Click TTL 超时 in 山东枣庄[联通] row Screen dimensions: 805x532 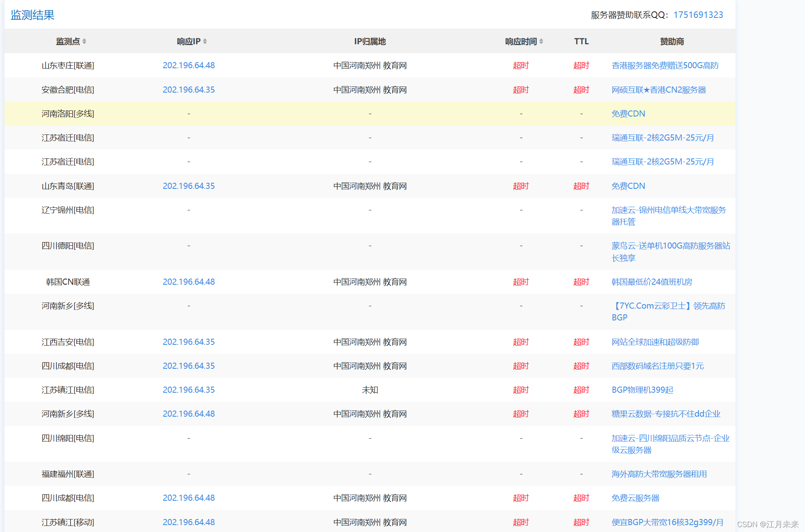click(x=581, y=65)
